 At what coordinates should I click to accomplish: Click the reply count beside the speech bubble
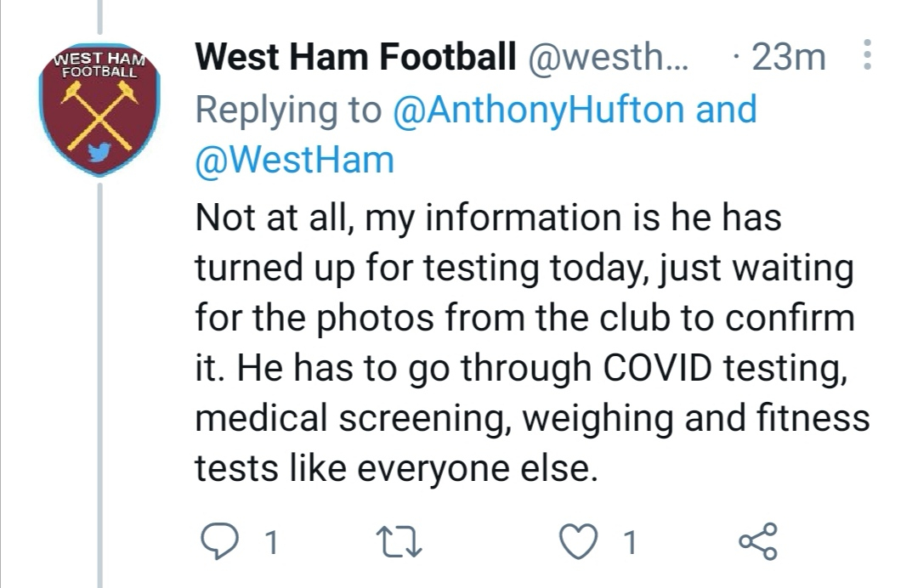pyautogui.click(x=270, y=542)
